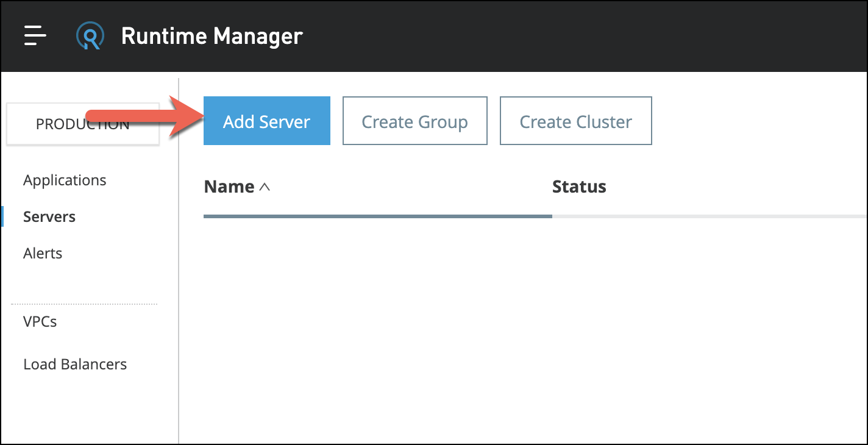The height and width of the screenshot is (445, 868).
Task: Open the PRODUCTION environment selector
Action: point(83,124)
